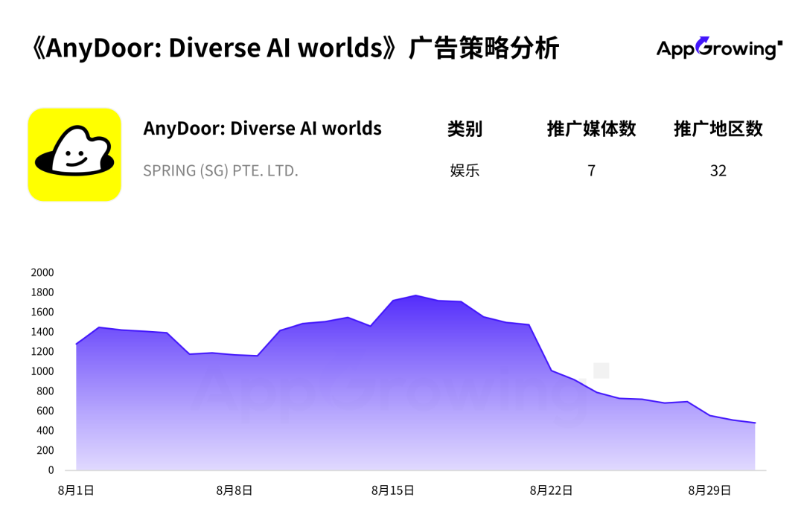
Task: Click the '类别' column header
Action: (465, 129)
